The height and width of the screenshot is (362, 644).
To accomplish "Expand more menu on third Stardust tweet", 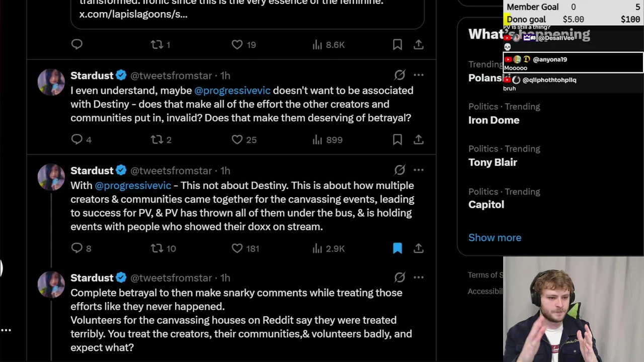I will point(419,277).
